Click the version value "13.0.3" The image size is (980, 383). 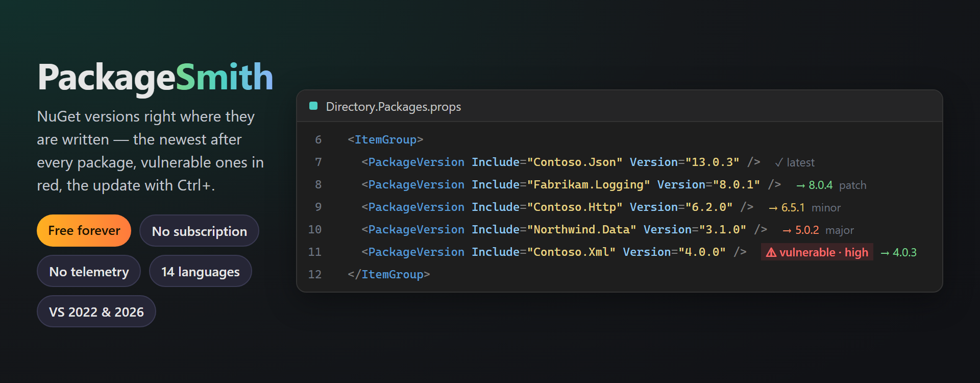point(713,162)
